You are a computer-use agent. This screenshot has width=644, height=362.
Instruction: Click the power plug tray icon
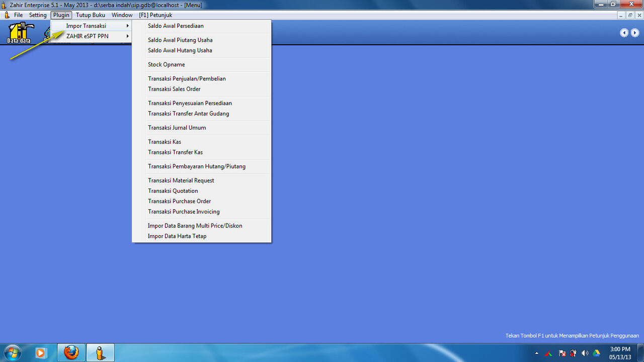(573, 353)
